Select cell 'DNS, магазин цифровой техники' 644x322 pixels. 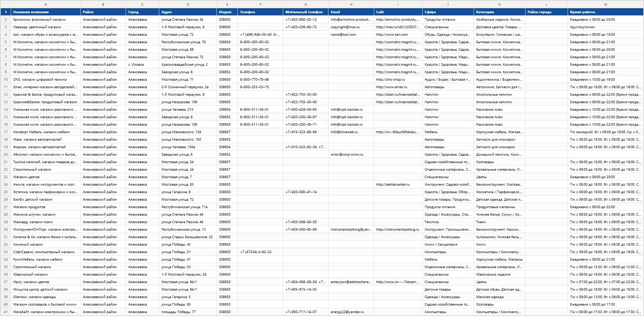[46, 80]
